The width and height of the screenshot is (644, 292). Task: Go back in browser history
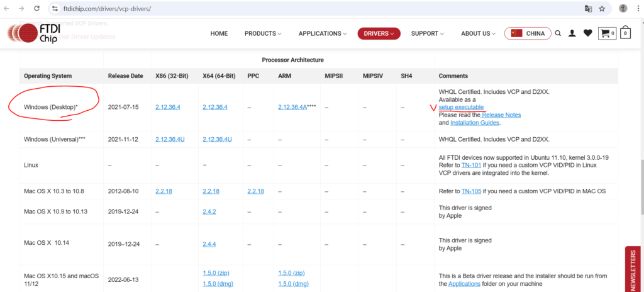pyautogui.click(x=6, y=8)
